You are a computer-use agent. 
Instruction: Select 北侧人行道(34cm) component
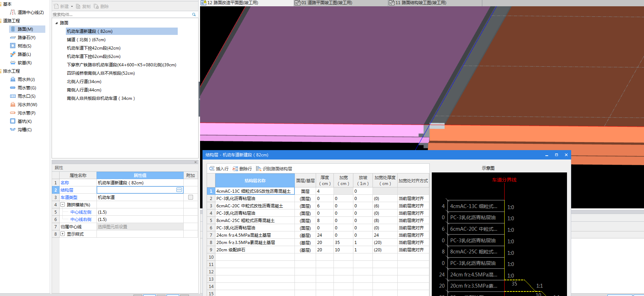click(84, 82)
